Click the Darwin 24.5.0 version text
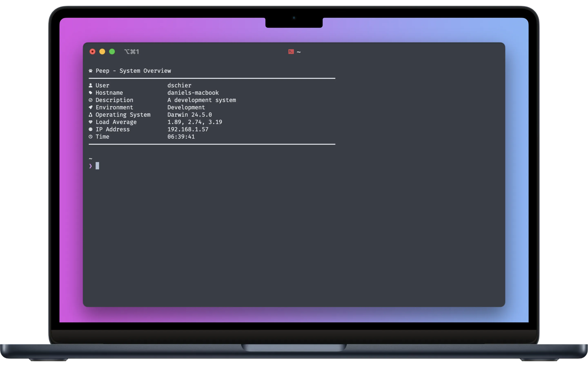This screenshot has height=367, width=588. click(x=189, y=115)
